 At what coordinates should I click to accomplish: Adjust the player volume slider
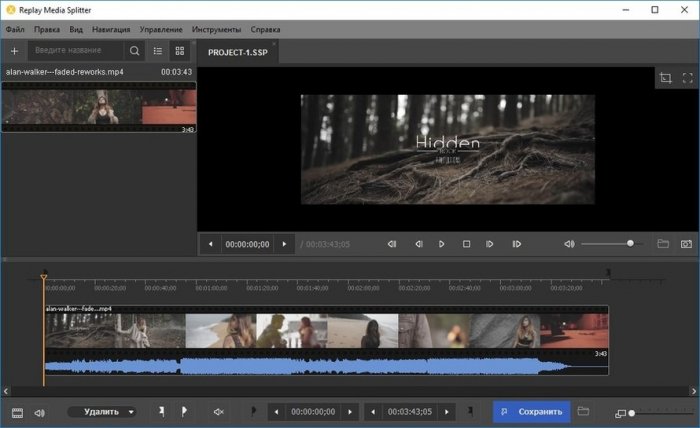pos(612,244)
